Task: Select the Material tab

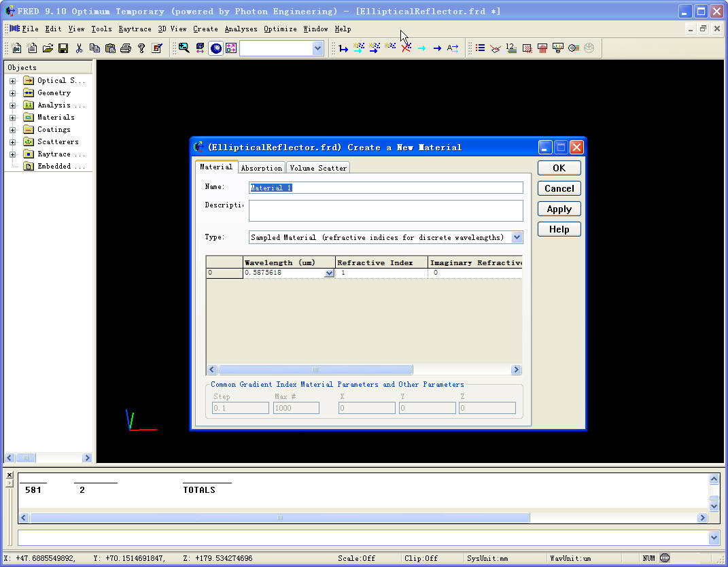Action: (x=216, y=167)
